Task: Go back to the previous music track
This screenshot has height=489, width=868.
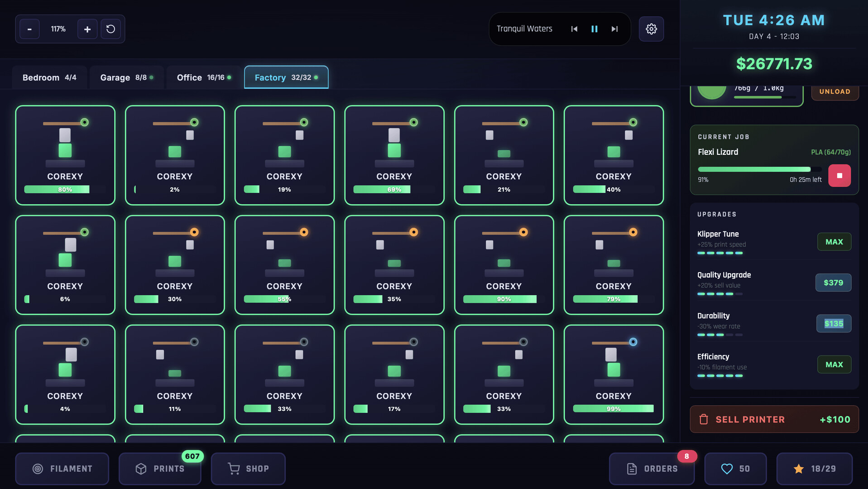Action: 574,29
